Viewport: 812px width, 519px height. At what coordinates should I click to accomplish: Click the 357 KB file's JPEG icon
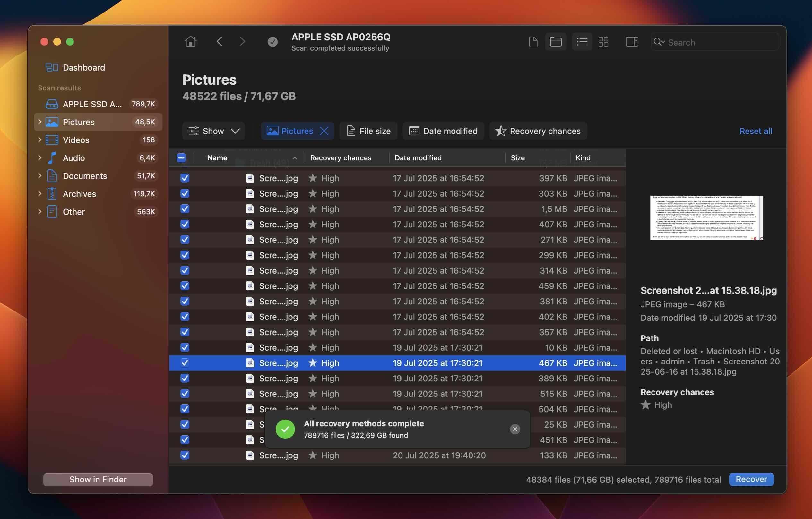pyautogui.click(x=250, y=332)
